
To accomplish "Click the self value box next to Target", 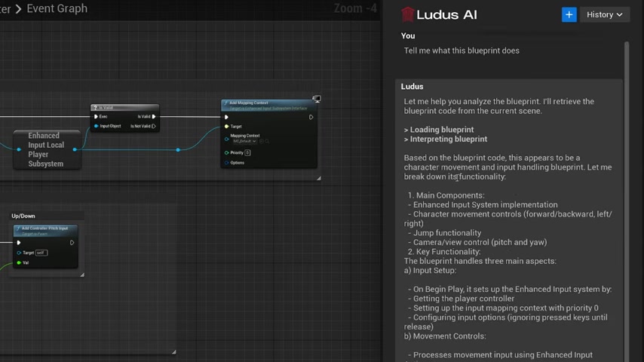I will click(x=41, y=253).
